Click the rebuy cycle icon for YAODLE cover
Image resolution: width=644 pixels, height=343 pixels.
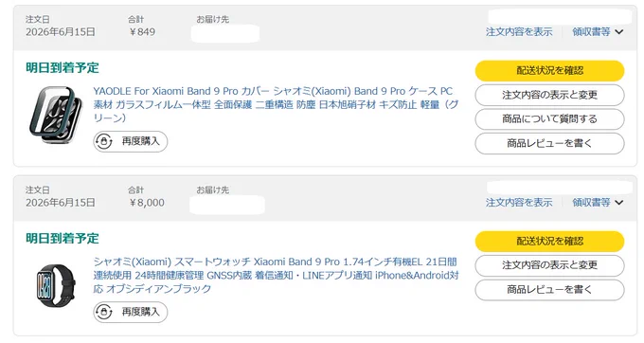click(103, 142)
